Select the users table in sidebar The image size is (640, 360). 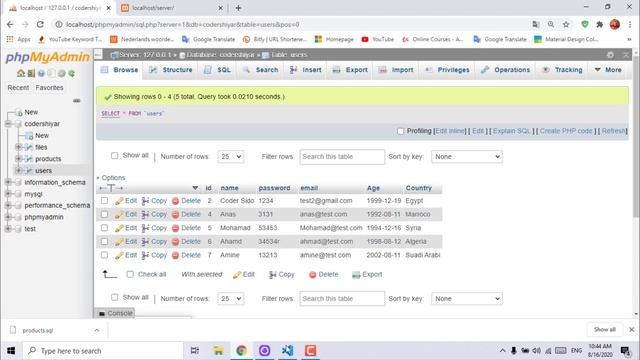coord(43,171)
